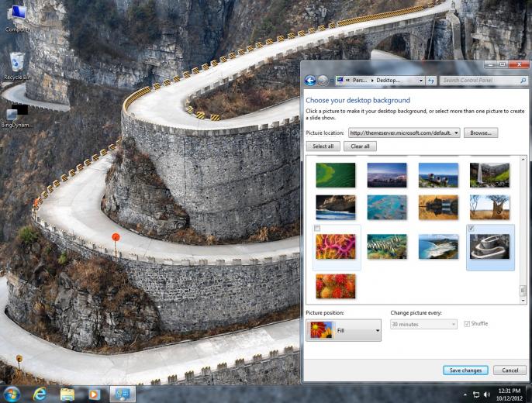Screen dimensions: 532x403
Task: Check the pink coral wallpaper checkbox
Action: point(317,229)
